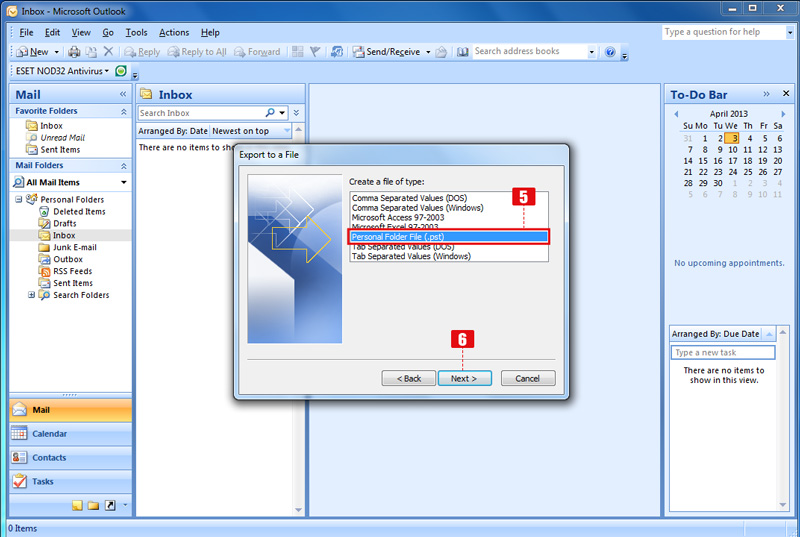Open the Search address books dropdown
The image size is (800, 537).
pyautogui.click(x=591, y=52)
